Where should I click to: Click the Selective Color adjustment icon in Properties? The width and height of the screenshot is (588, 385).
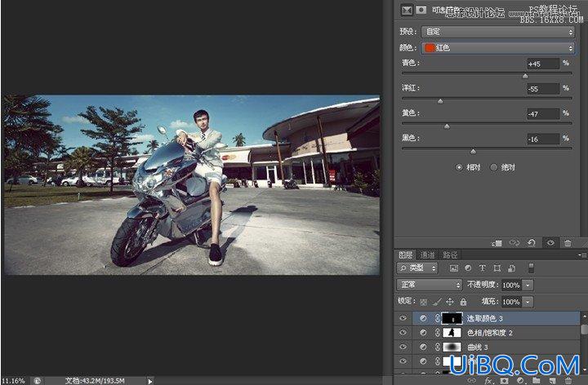(407, 10)
